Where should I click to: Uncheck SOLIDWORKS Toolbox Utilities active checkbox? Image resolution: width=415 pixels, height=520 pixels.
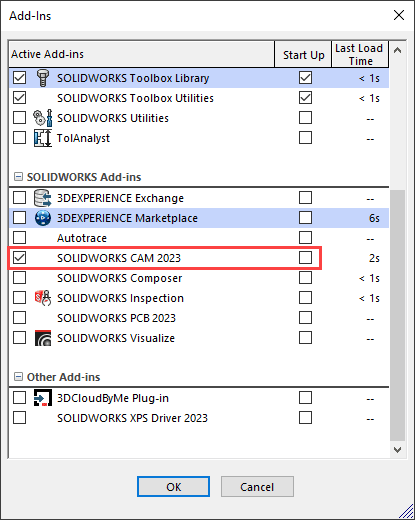point(19,98)
